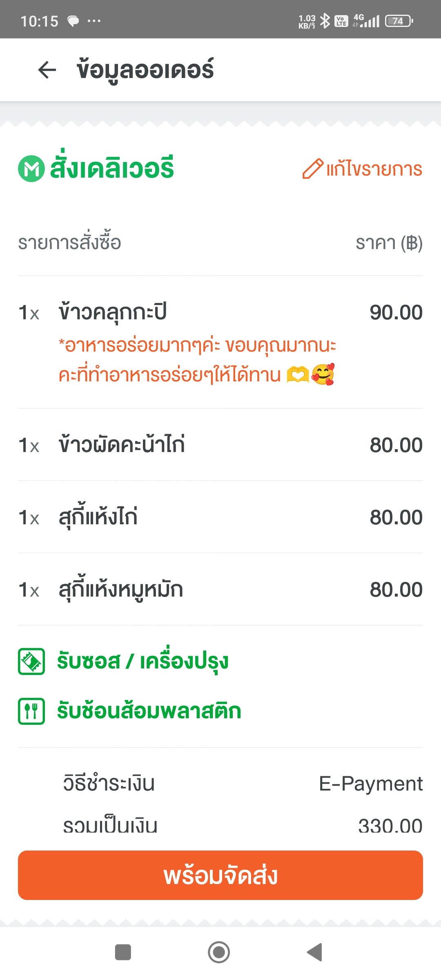This screenshot has width=441, height=980.
Task: Tap the E-Payment payment method text
Action: coord(371,784)
